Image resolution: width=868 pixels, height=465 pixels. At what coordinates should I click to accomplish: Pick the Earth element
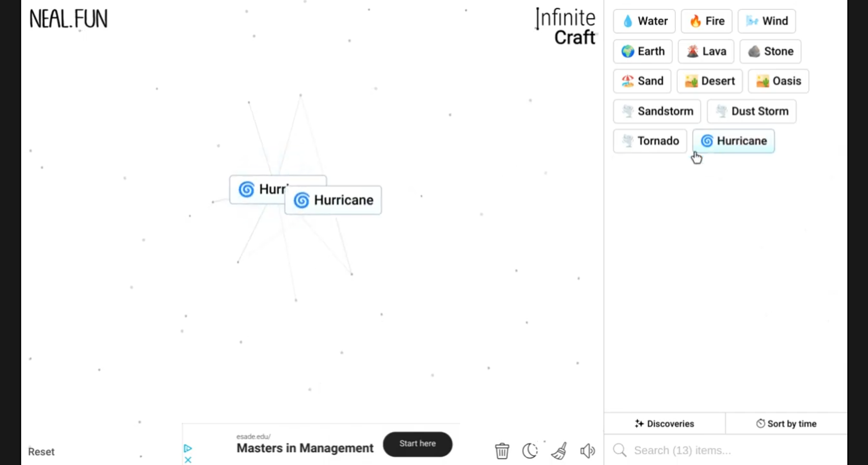(x=643, y=51)
